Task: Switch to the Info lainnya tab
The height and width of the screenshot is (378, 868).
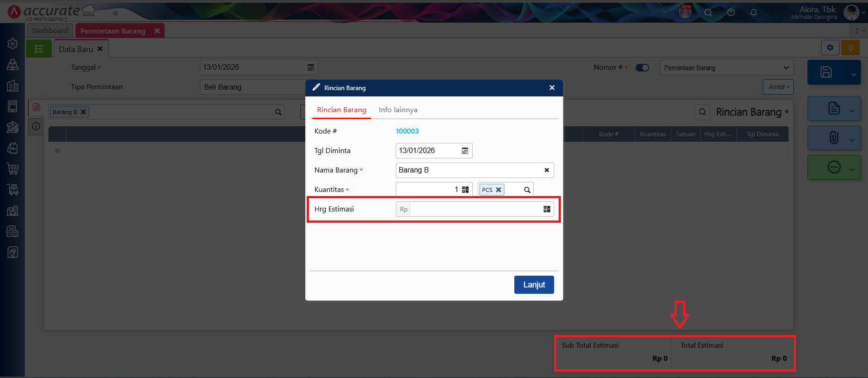Action: [x=398, y=110]
